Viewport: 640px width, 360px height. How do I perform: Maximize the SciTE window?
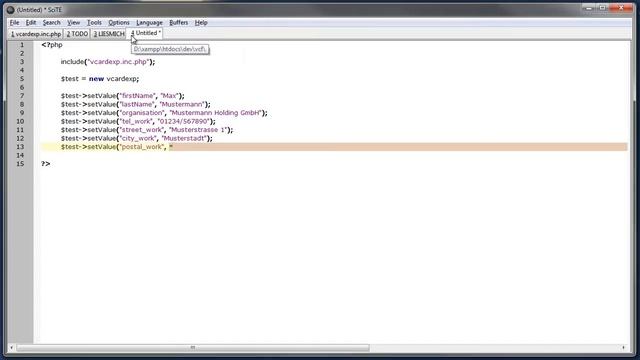click(x=602, y=8)
